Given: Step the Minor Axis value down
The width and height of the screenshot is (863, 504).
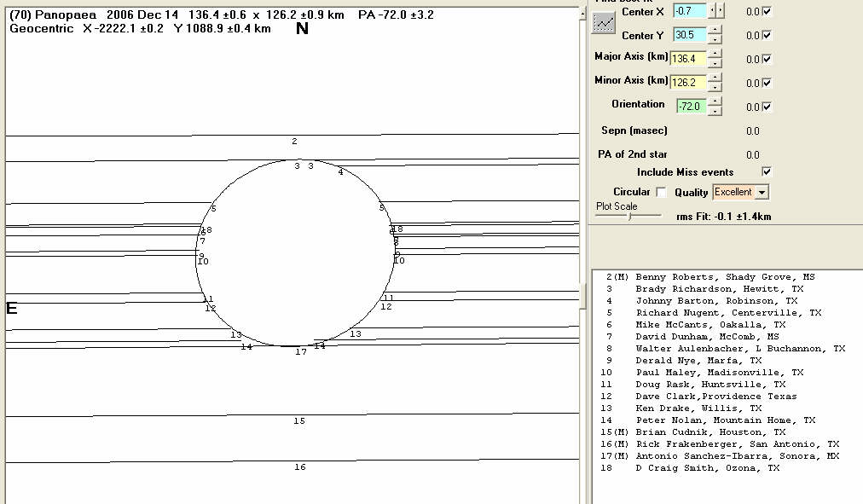Looking at the screenshot, I should [715, 87].
